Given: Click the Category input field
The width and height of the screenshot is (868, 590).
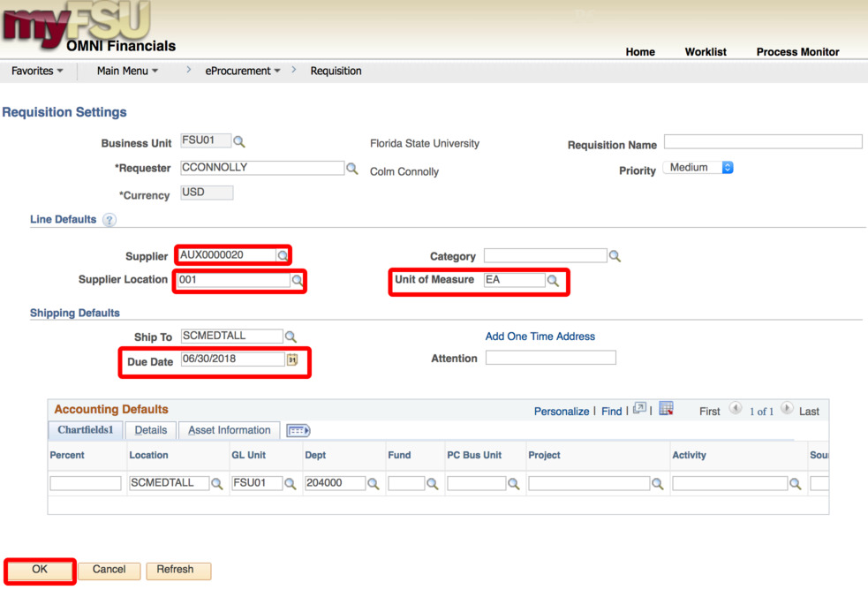Looking at the screenshot, I should [x=546, y=255].
